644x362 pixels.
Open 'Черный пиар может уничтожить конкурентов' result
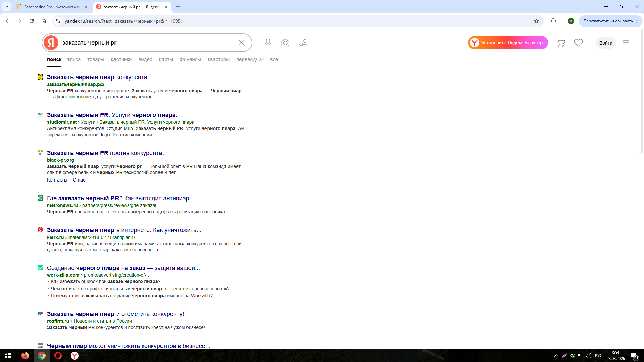[129, 346]
